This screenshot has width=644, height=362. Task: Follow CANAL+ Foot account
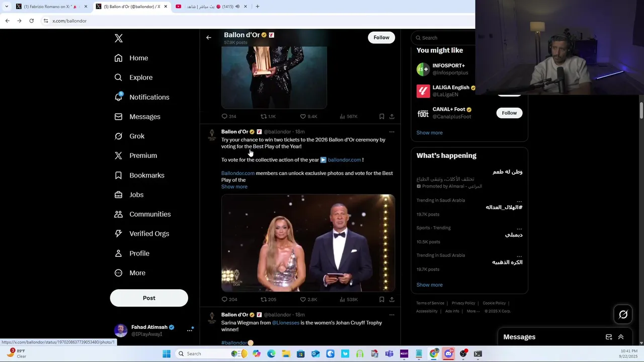(x=509, y=113)
